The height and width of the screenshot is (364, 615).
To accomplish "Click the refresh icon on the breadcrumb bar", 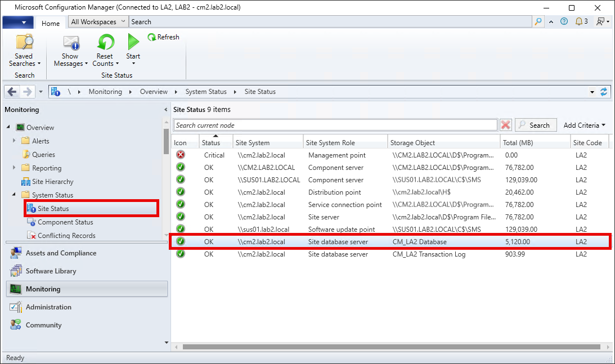I will [x=604, y=91].
